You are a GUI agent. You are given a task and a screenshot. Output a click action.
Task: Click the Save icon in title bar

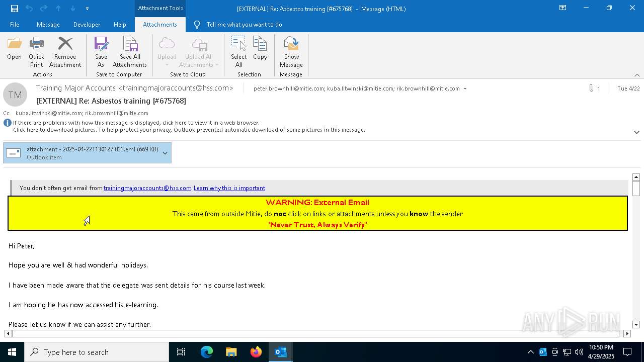click(15, 8)
